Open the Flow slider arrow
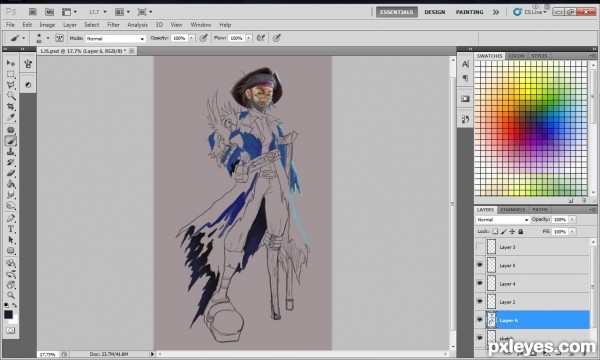The image size is (600, 360). pos(249,38)
